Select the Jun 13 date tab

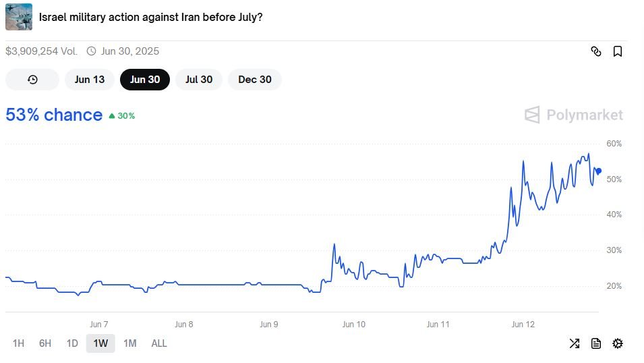point(90,80)
